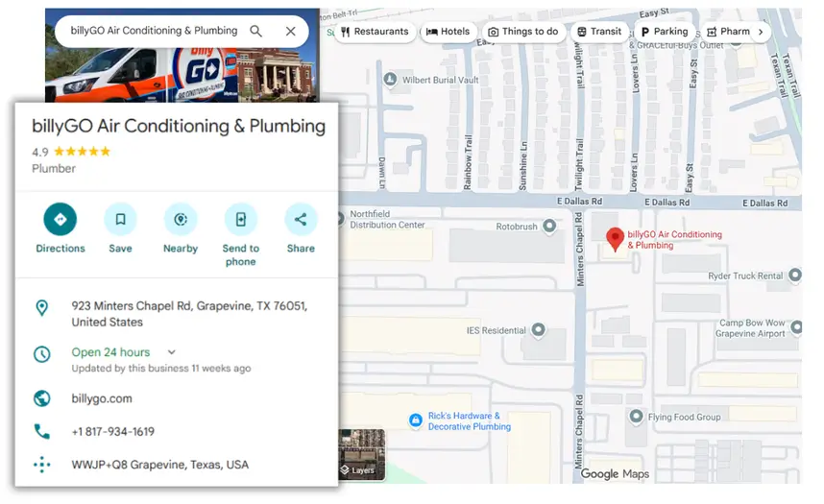Click the Plumber category label

(54, 169)
